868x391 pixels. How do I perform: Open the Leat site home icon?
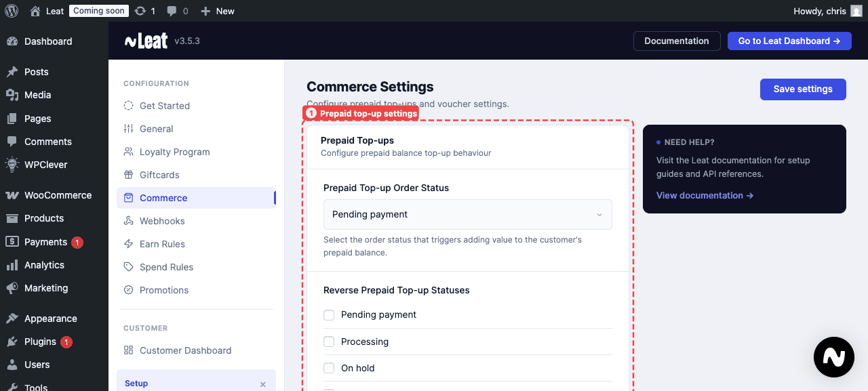pos(35,11)
